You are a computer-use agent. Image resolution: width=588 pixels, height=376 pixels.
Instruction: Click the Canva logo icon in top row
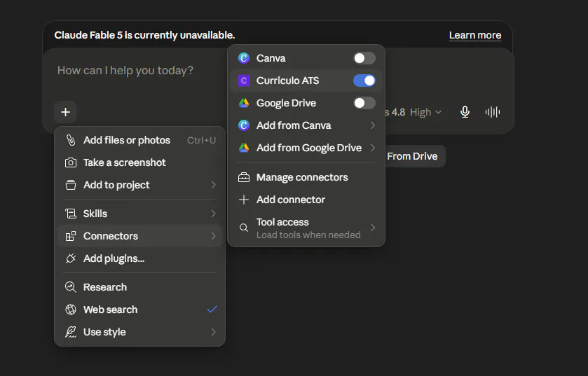coord(244,58)
